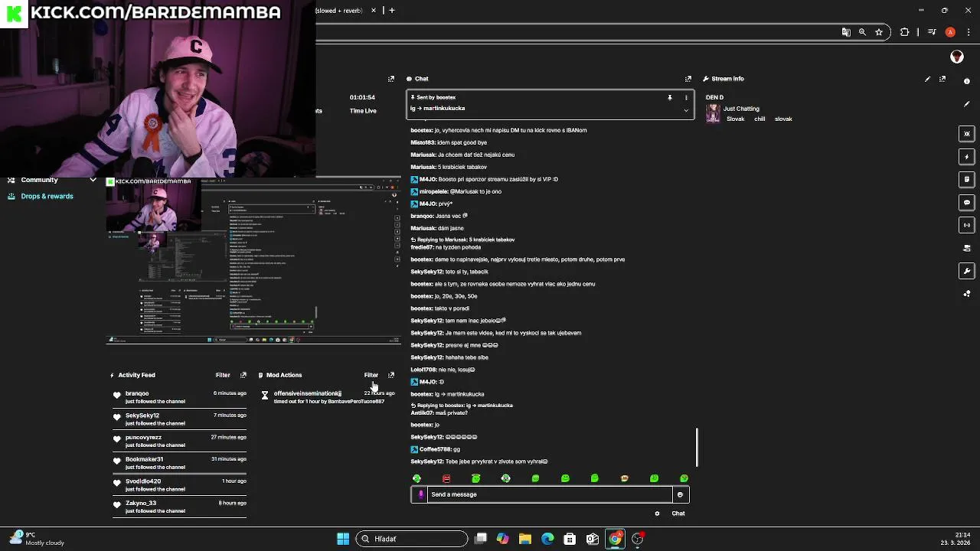
Task: Open a new browser tab
Action: click(392, 10)
